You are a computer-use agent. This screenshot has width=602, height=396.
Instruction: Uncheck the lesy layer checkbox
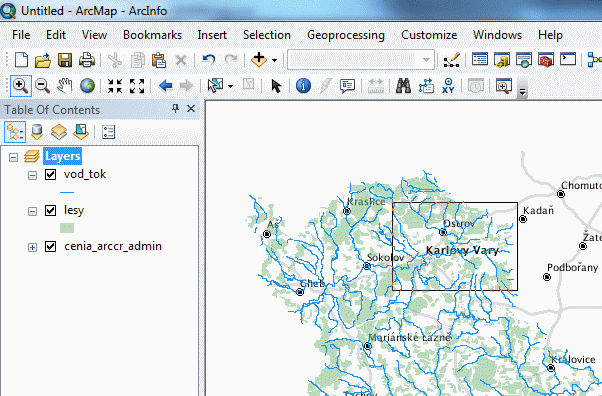tap(51, 210)
